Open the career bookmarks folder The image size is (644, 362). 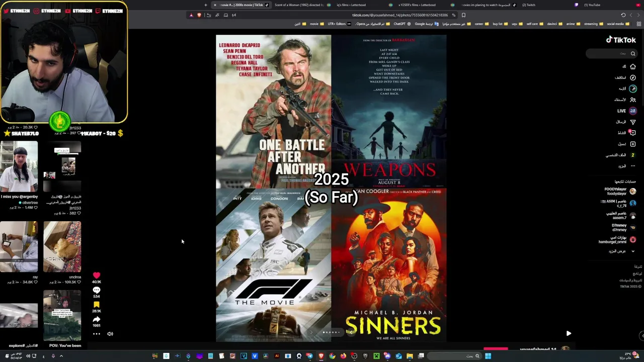481,24
